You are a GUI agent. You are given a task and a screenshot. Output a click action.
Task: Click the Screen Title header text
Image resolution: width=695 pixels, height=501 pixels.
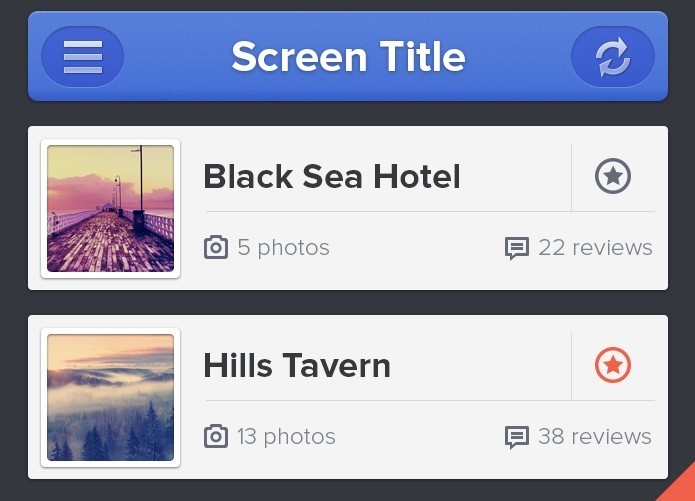coord(348,56)
